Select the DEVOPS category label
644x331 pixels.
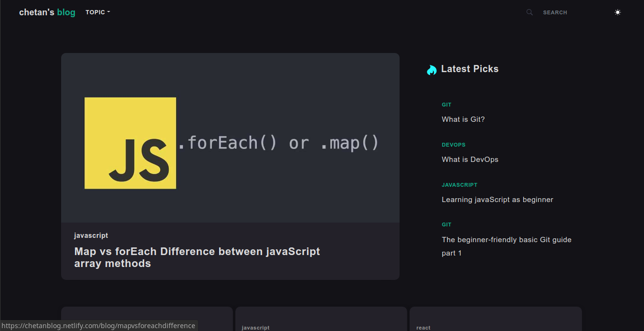click(453, 145)
